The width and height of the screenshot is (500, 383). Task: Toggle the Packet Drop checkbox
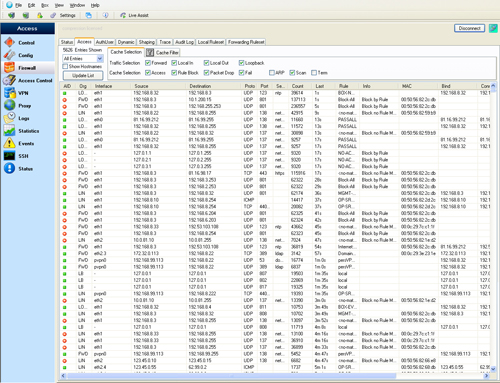click(206, 73)
